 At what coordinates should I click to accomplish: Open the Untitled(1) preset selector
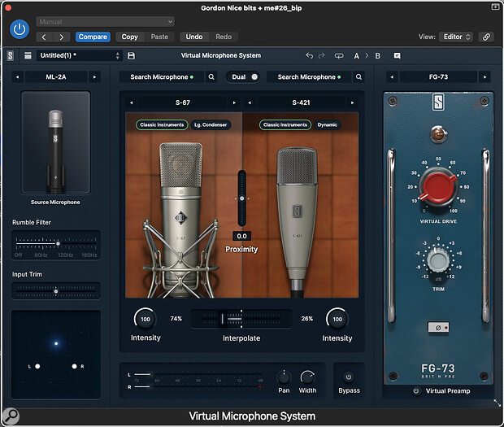tap(79, 55)
